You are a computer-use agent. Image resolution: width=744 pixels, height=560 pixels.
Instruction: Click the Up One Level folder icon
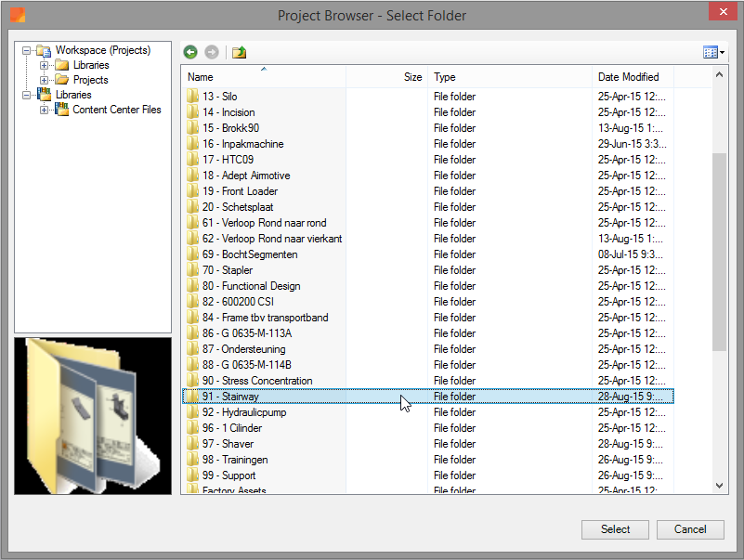(x=239, y=52)
